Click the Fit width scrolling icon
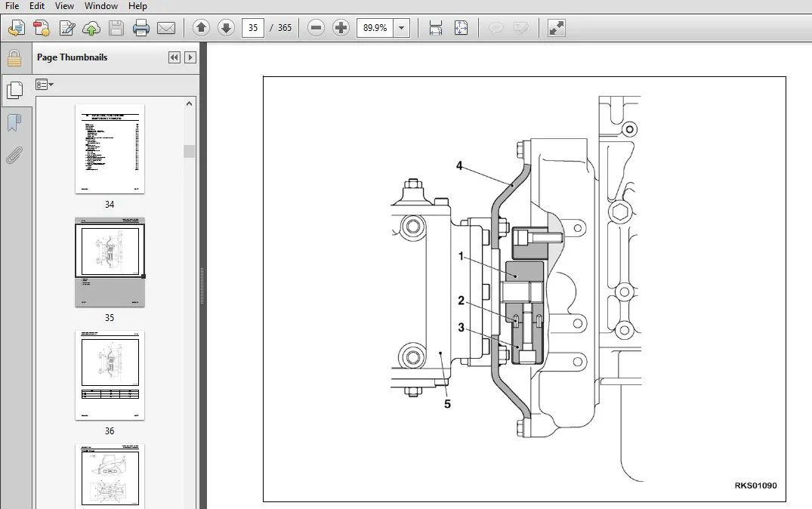The height and width of the screenshot is (509, 812). point(436,28)
